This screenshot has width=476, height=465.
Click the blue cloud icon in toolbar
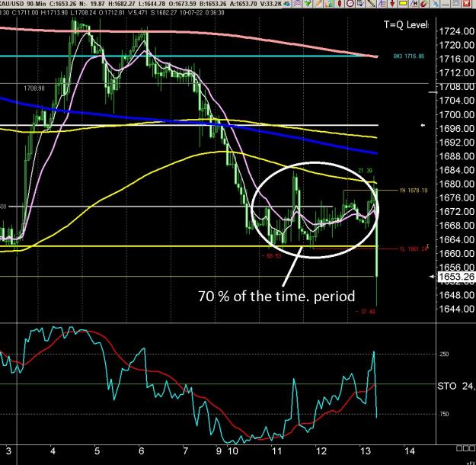(x=287, y=4)
